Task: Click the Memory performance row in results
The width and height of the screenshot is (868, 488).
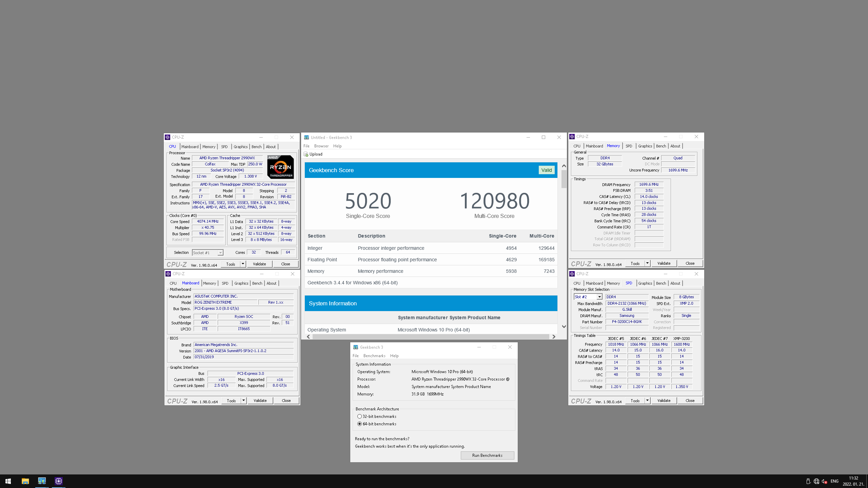Action: 431,271
